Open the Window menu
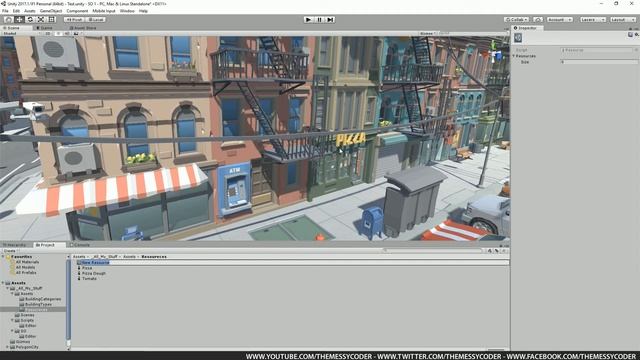 pos(127,11)
